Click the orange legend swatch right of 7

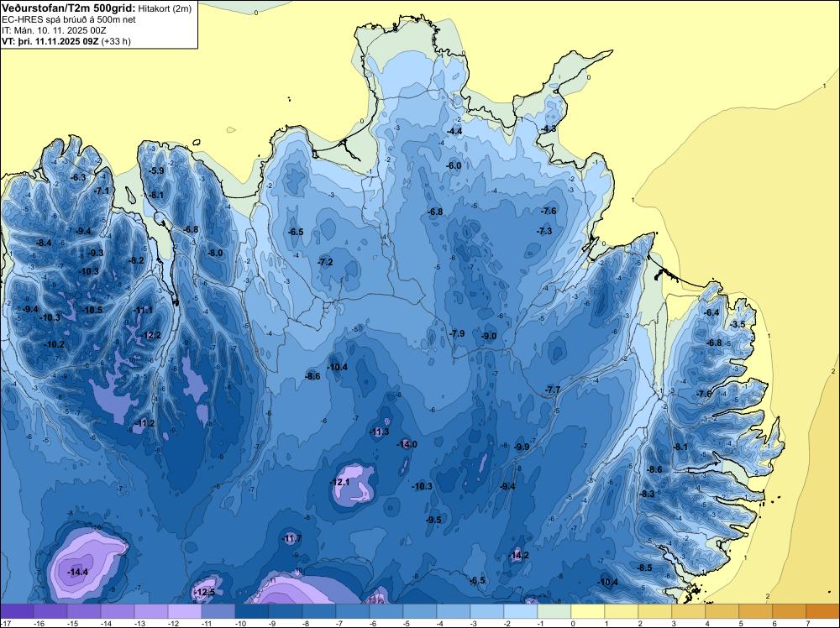click(x=823, y=611)
